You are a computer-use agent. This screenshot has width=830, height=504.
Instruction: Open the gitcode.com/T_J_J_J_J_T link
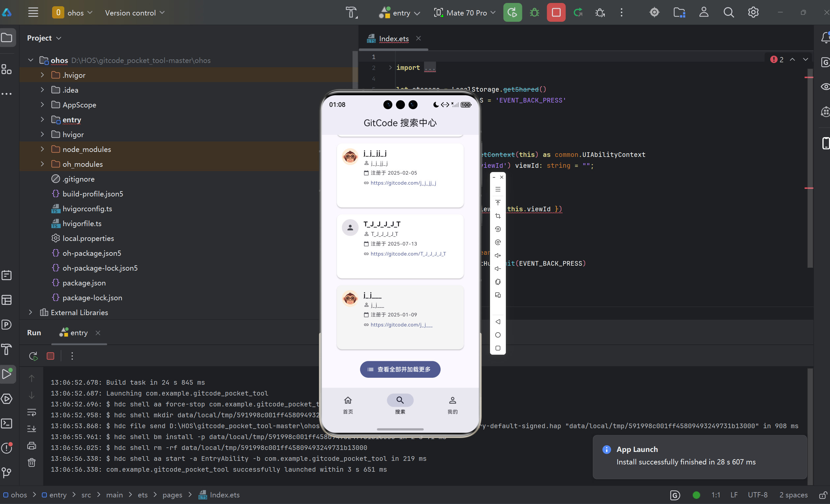pos(408,254)
